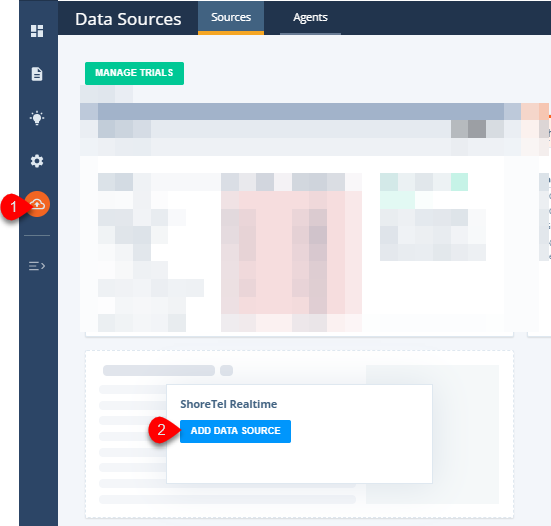Open the reports document icon in sidebar

click(37, 74)
